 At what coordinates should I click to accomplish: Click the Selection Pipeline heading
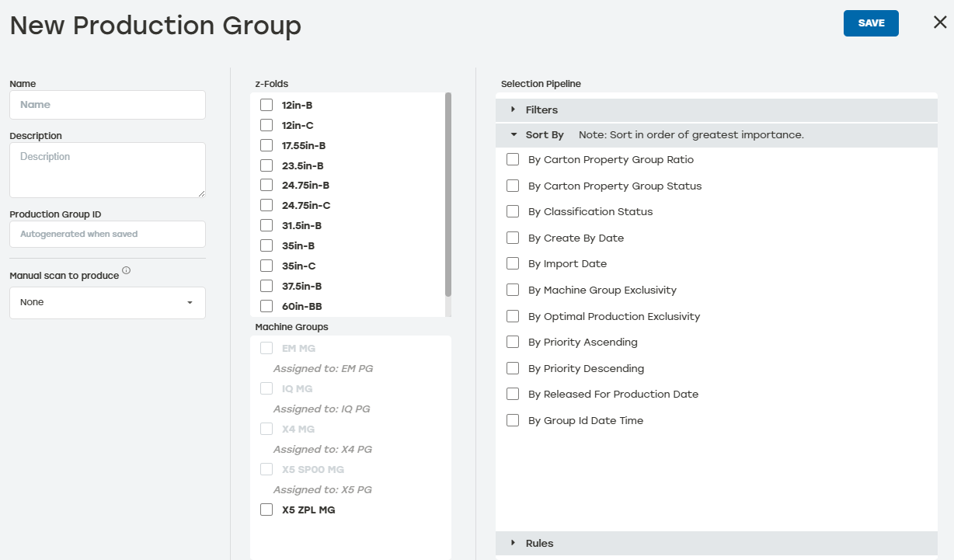[x=541, y=84]
